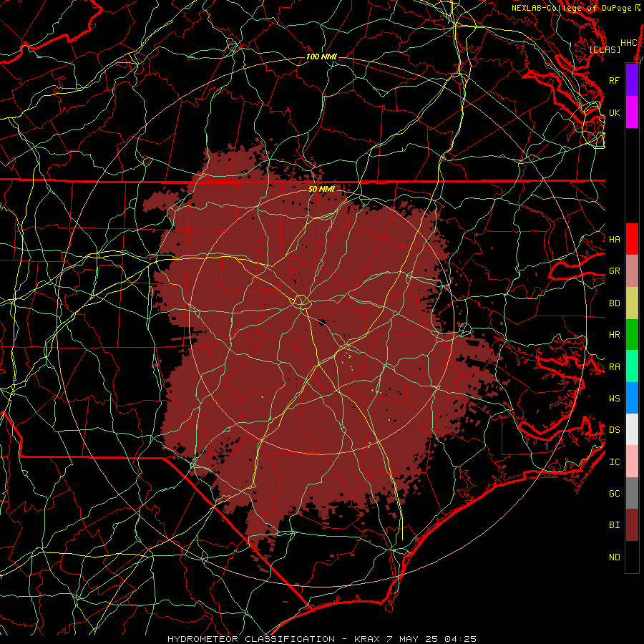
Task: Select the yellow BD legend swatch
Action: pos(632,303)
